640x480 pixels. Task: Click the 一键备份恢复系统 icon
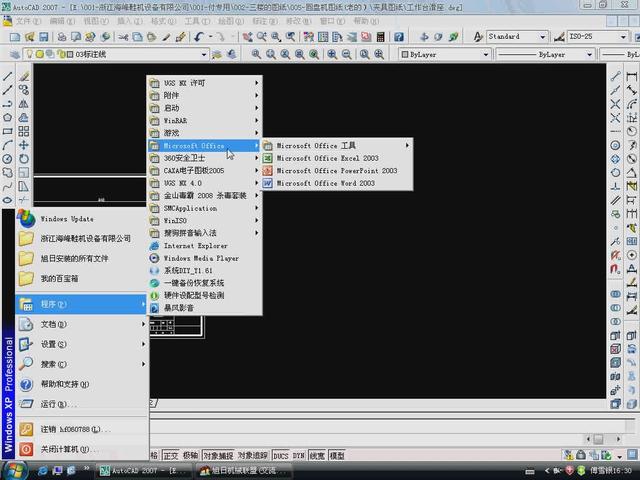(x=154, y=283)
